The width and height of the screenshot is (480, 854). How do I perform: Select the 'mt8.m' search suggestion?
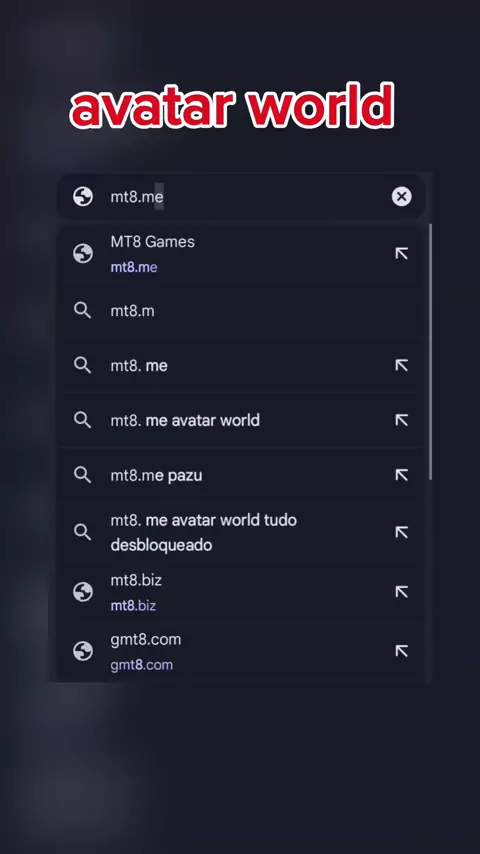(x=240, y=311)
